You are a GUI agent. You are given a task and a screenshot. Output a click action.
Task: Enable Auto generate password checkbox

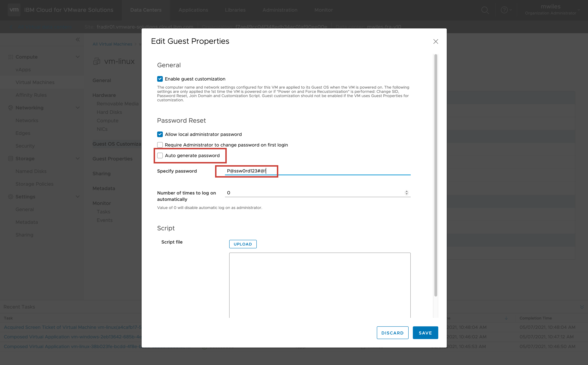click(x=160, y=155)
